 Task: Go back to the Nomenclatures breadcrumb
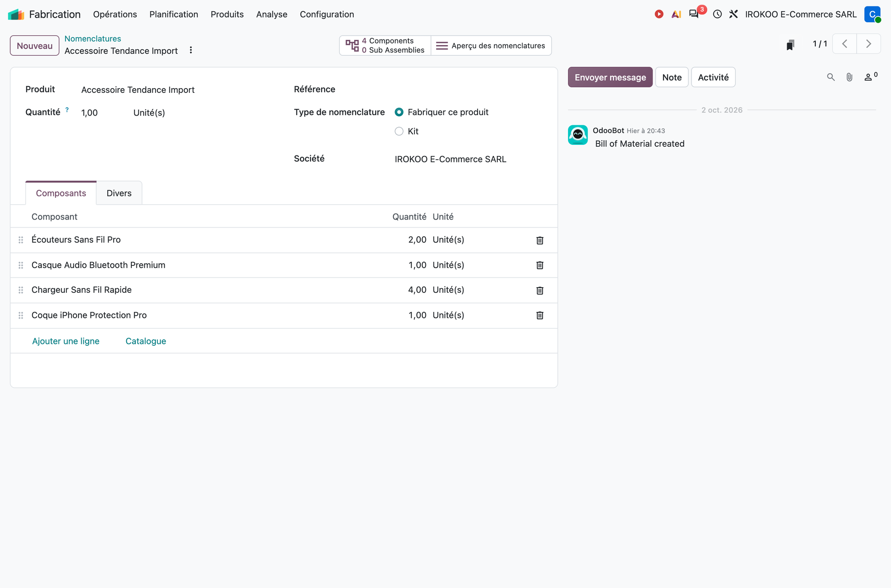pos(92,39)
